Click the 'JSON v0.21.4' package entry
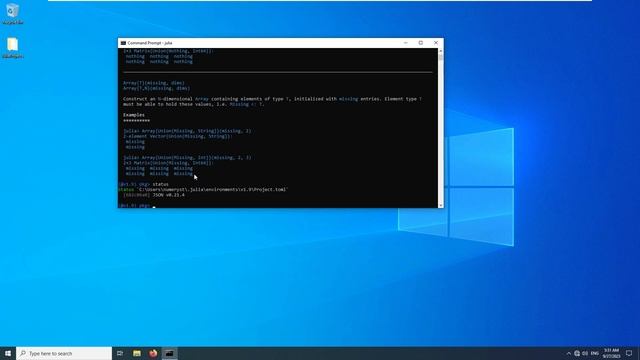The height and width of the screenshot is (360, 640). tap(153, 195)
